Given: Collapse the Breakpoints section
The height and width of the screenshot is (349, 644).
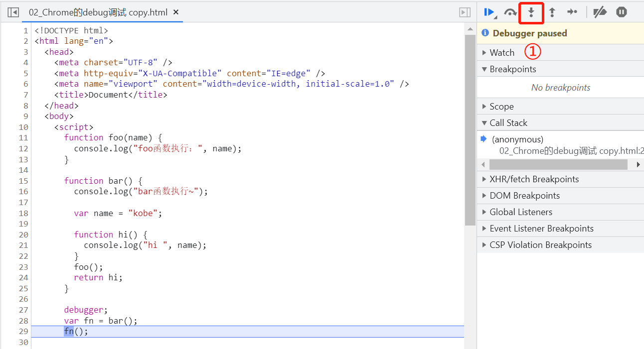Looking at the screenshot, I should [512, 69].
